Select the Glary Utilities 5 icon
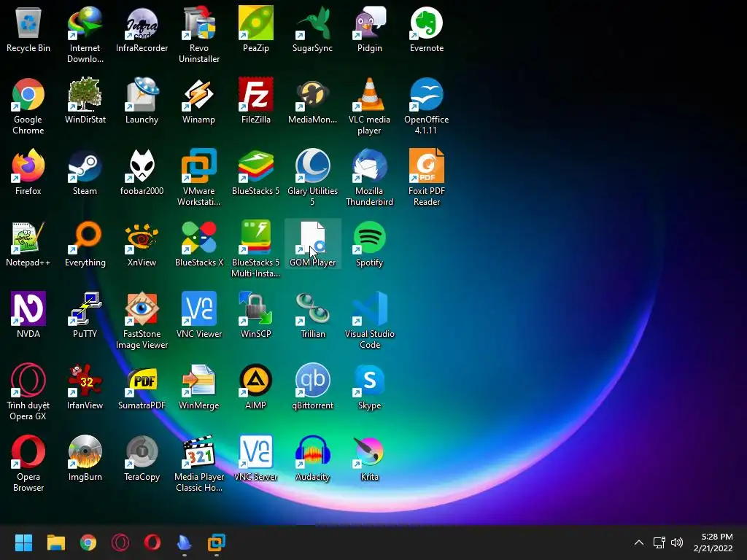The width and height of the screenshot is (747, 560). coord(312,166)
